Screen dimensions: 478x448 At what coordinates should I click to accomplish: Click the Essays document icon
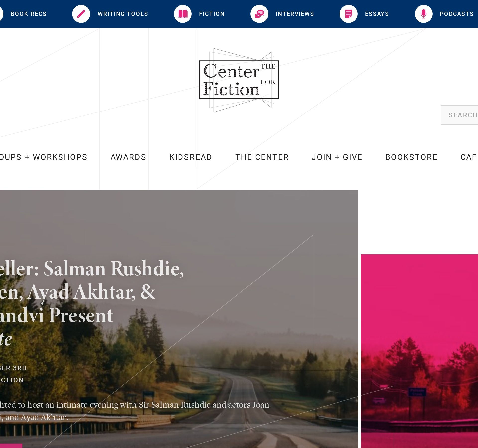coord(349,14)
